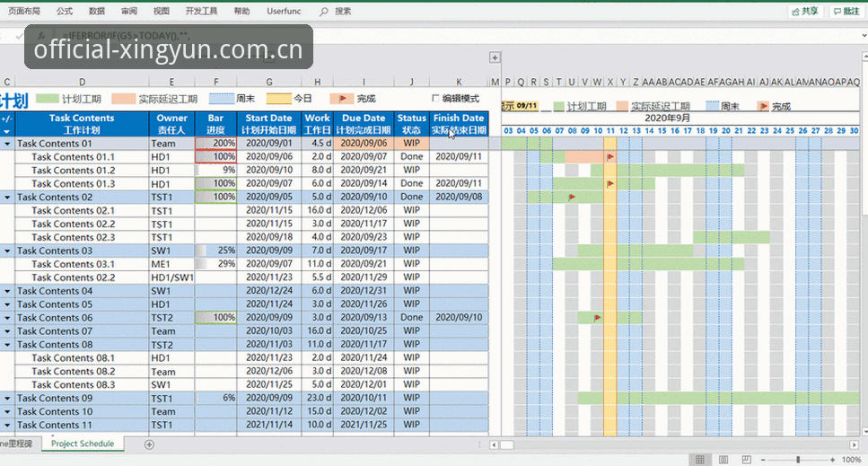The width and height of the screenshot is (868, 466).
Task: Switch to the Project Schedule sheet tab
Action: pyautogui.click(x=83, y=444)
